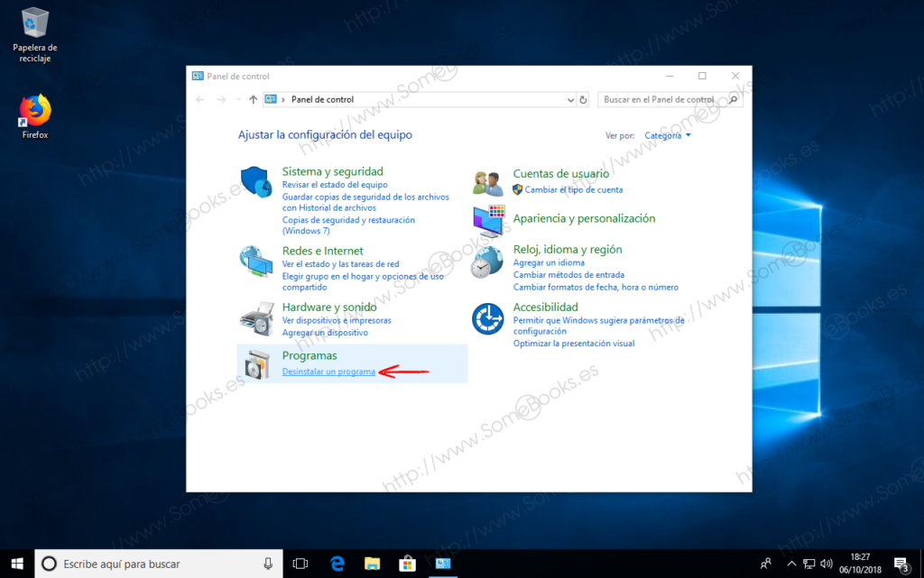Open the volume control in the system tray
The image size is (924, 578).
coord(828,563)
